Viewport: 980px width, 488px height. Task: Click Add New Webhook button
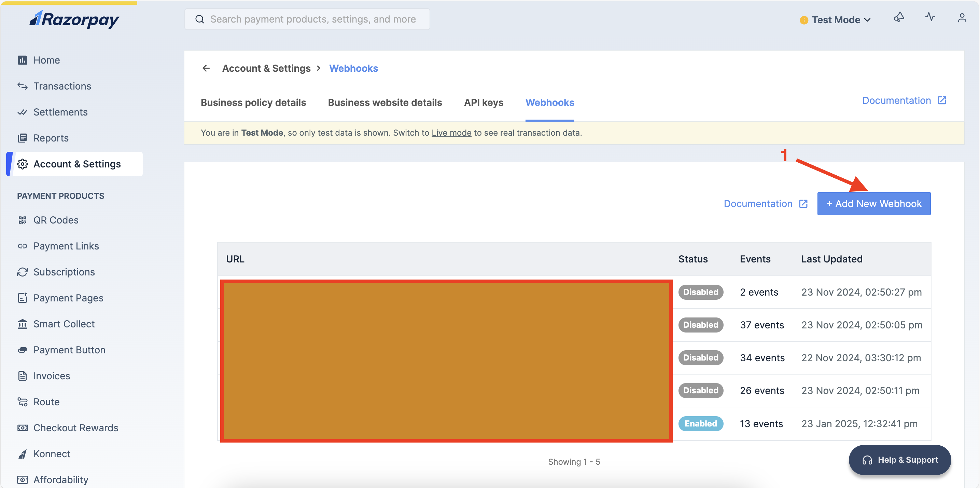click(874, 203)
